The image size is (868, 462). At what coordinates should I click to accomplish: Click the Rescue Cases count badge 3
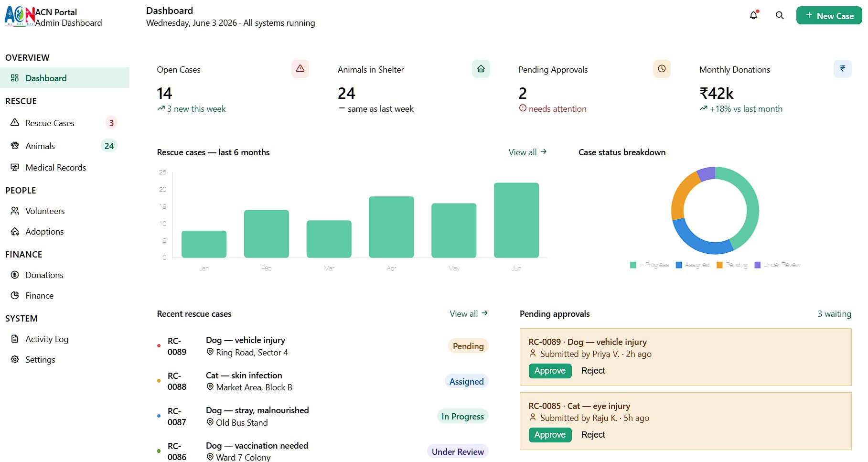111,123
